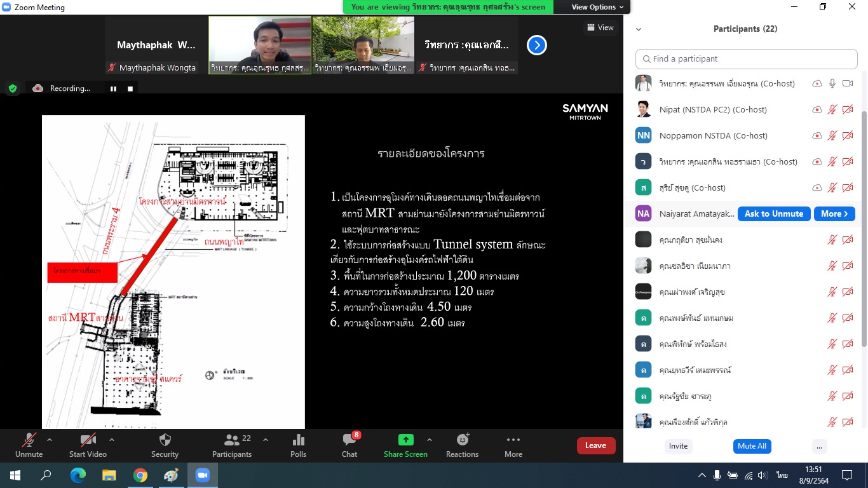Open the Chat window
This screenshot has height=488, width=868.
pos(349,445)
